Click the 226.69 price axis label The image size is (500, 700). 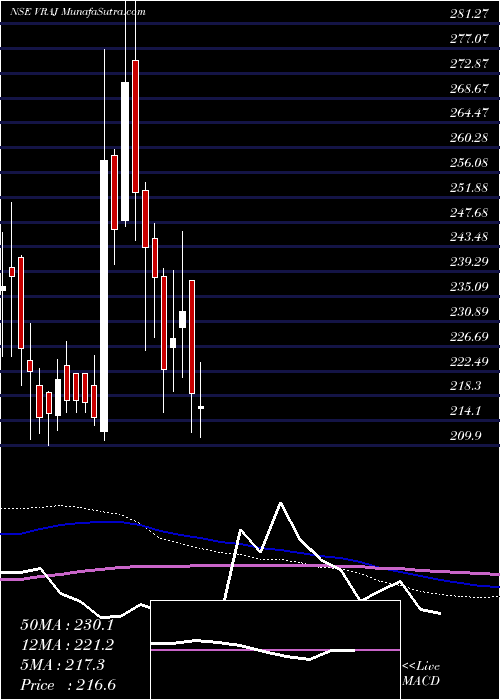point(468,337)
